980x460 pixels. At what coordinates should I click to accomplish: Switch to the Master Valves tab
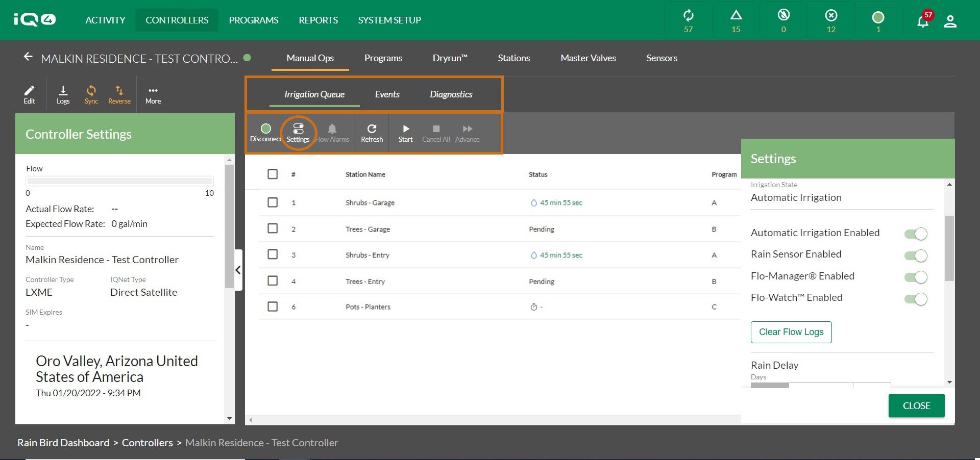pyautogui.click(x=588, y=58)
